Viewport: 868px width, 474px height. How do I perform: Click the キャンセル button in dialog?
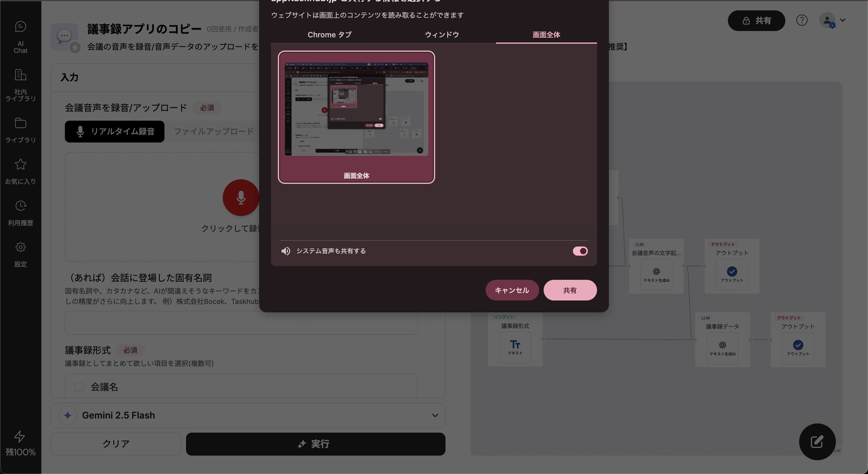pos(512,290)
